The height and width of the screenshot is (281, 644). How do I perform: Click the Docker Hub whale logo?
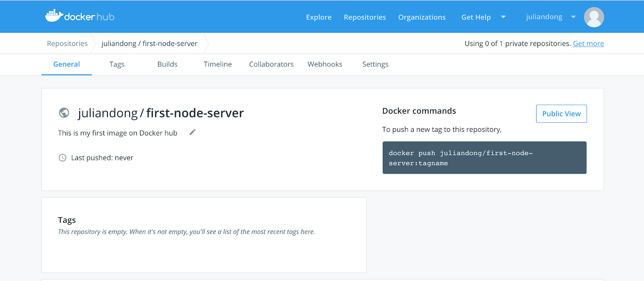(x=54, y=16)
